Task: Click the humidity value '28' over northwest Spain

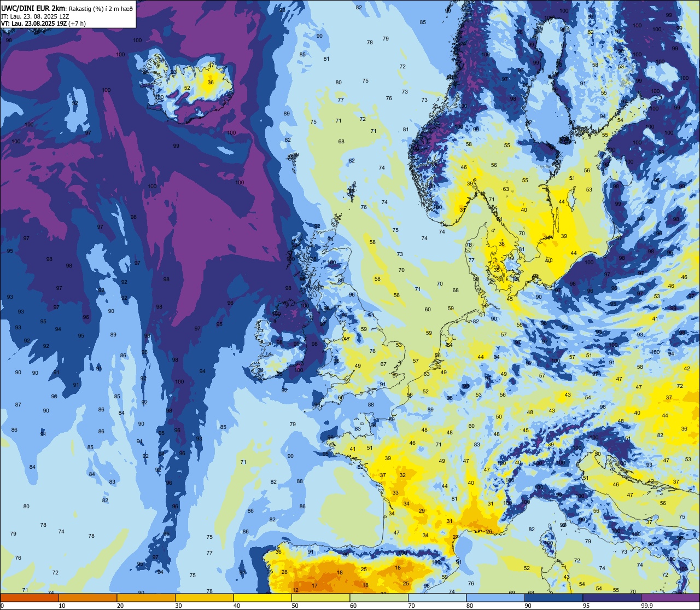Action: point(284,572)
